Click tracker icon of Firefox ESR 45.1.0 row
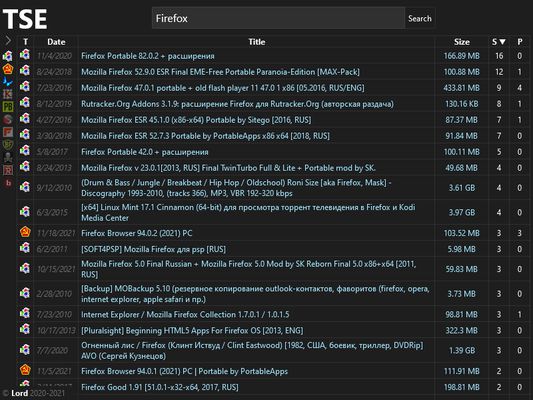The image size is (533, 400). click(x=25, y=119)
